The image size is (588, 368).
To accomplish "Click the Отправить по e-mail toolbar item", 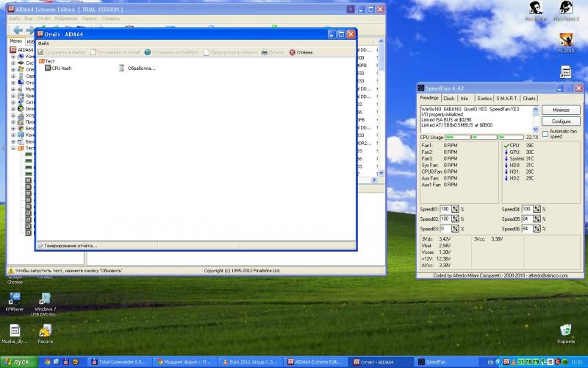I will pyautogui.click(x=115, y=52).
